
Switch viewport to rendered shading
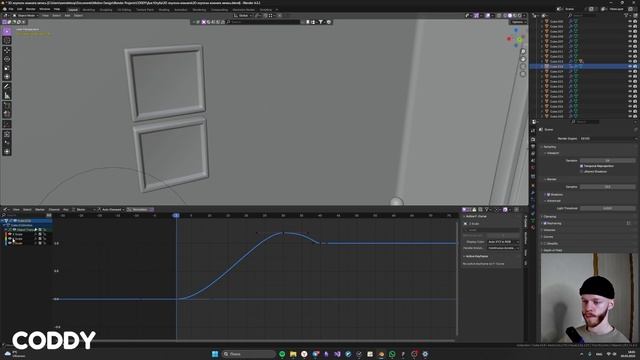[x=520, y=16]
